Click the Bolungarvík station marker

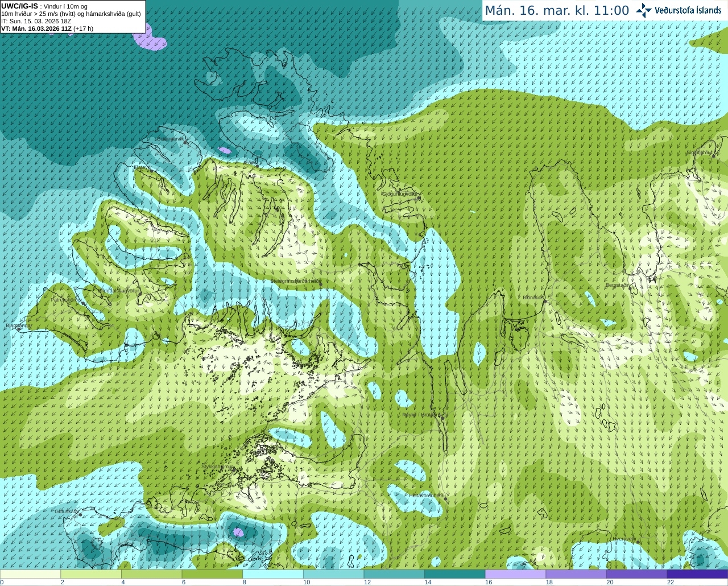coord(186,143)
